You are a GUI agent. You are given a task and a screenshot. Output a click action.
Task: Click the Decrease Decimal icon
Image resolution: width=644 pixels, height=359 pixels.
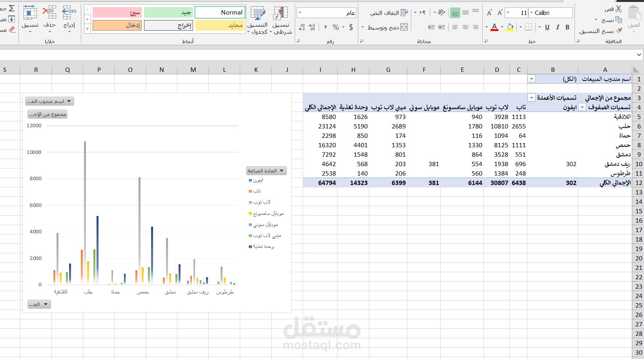pyautogui.click(x=302, y=27)
